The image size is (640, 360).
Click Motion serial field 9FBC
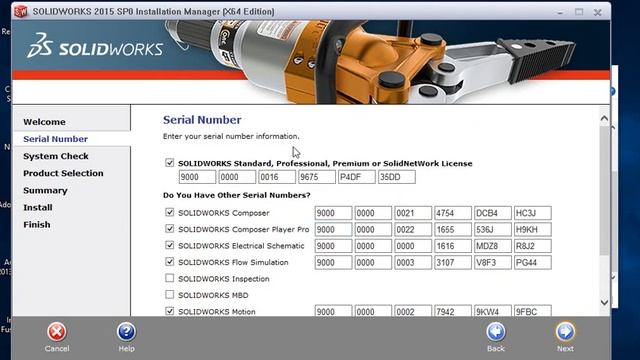point(533,311)
